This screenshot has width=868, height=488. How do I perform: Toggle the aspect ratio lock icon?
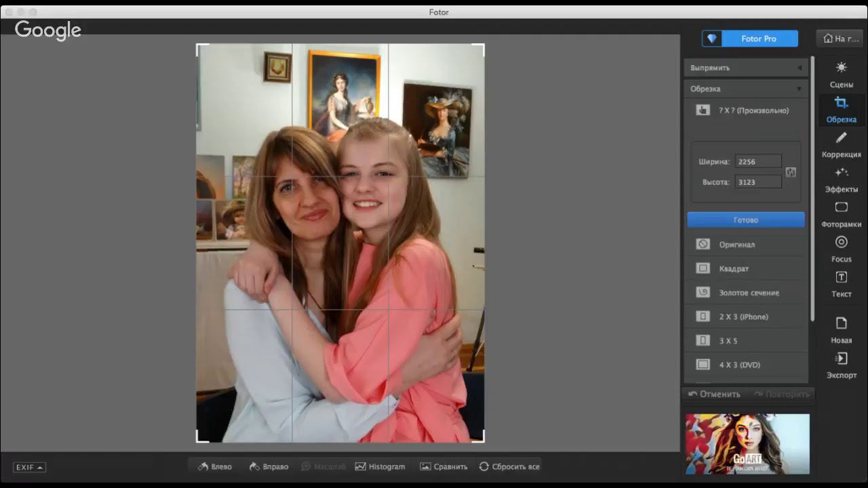click(x=791, y=172)
